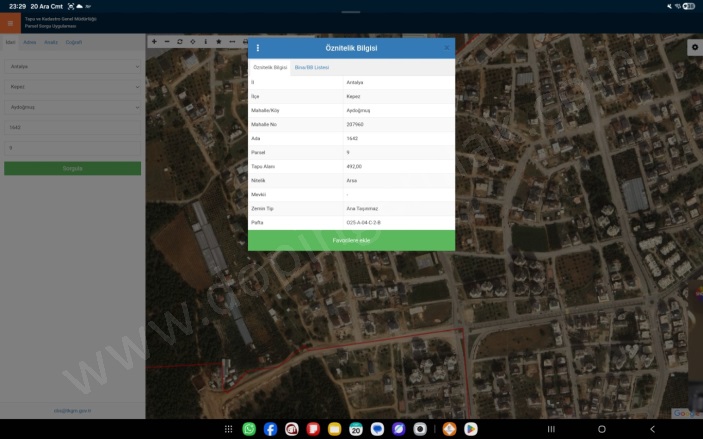Select the Adres tab in sidebar
Screen dimensions: 703x439
(30, 42)
